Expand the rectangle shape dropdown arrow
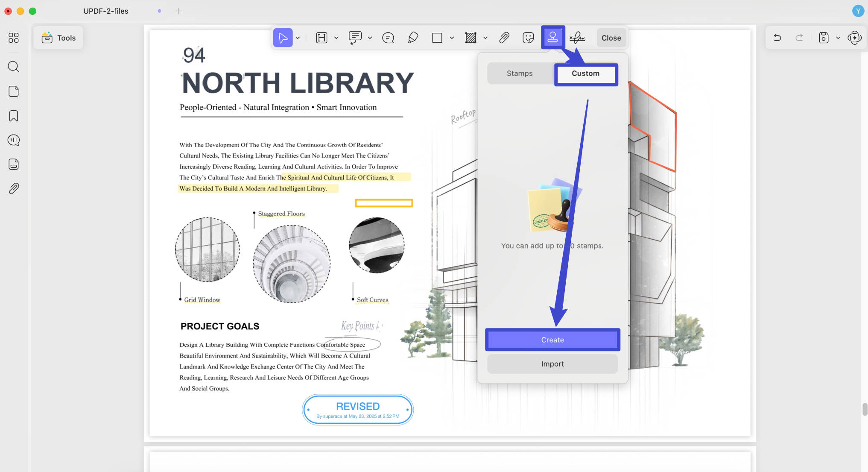Image resolution: width=868 pixels, height=472 pixels. pyautogui.click(x=452, y=38)
